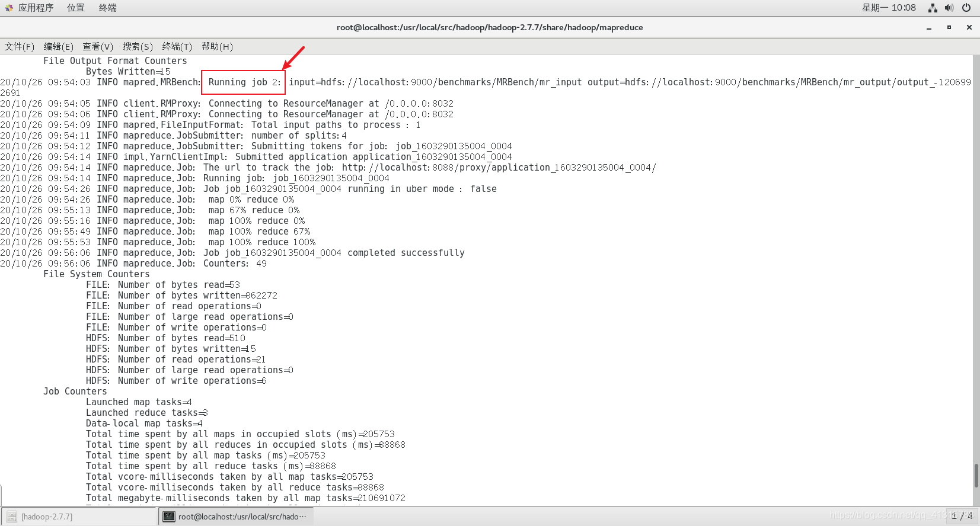The height and width of the screenshot is (526, 980).
Task: Click the 'completed successfully' log line
Action: 232,253
